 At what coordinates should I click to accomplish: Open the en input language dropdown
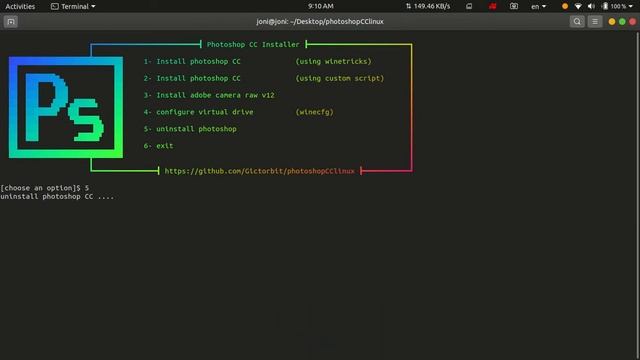(538, 6)
